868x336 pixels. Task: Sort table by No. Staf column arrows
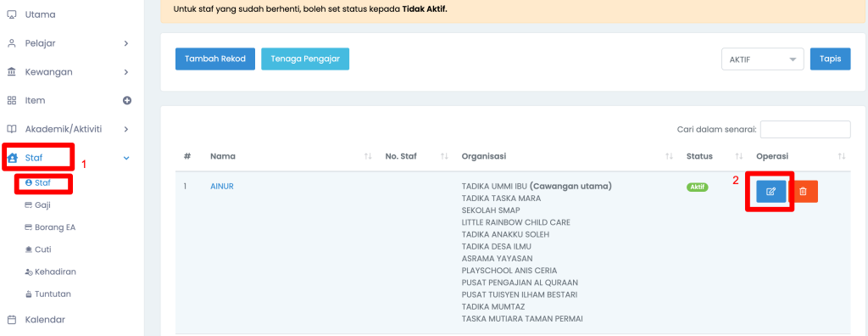point(444,156)
